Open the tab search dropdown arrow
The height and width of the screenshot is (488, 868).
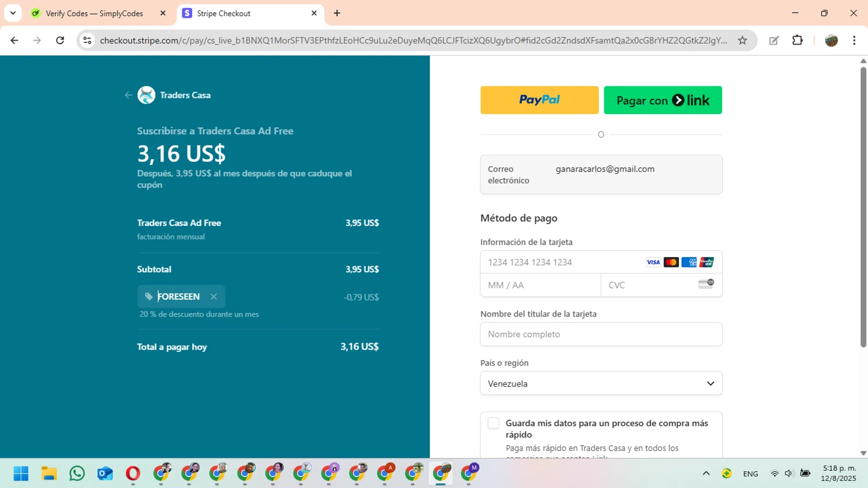click(13, 13)
